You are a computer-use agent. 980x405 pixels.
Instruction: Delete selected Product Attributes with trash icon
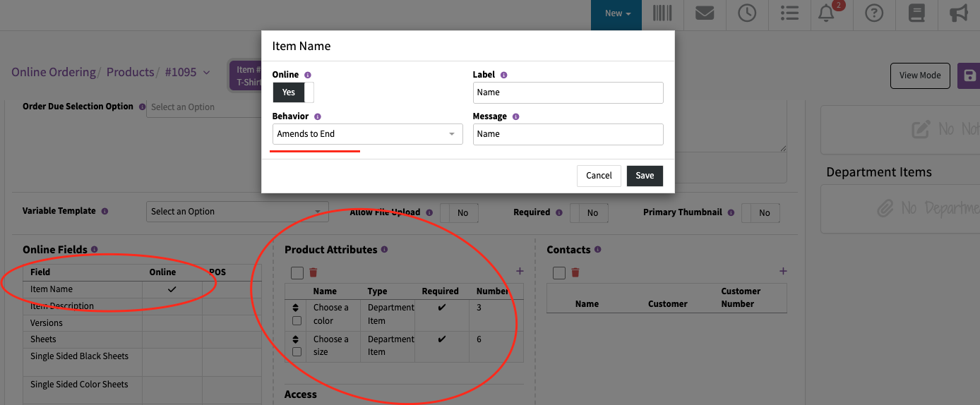[x=313, y=272]
